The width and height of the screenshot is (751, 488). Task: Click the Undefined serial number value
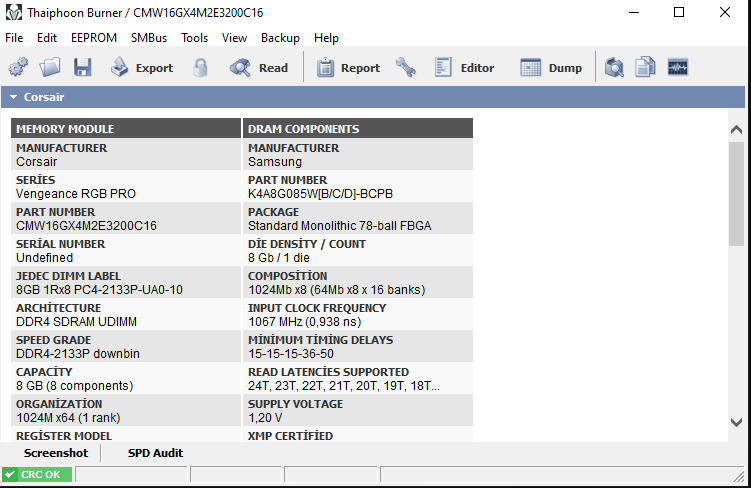(x=45, y=258)
